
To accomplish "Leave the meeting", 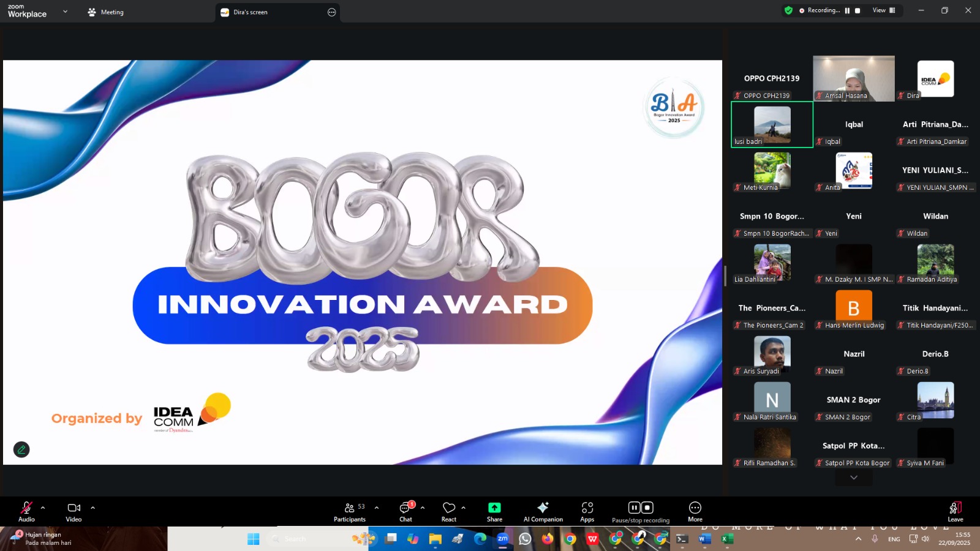I will tap(955, 512).
